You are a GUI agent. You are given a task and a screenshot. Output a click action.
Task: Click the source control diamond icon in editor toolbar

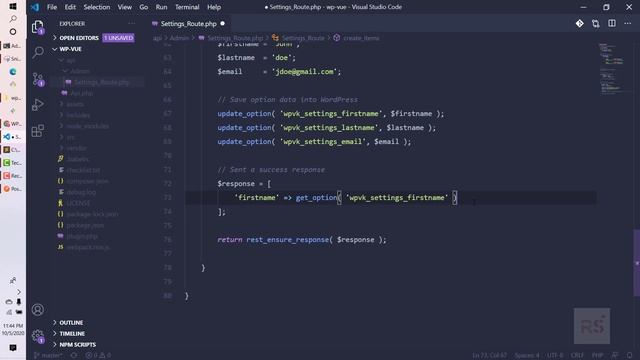[x=580, y=24]
